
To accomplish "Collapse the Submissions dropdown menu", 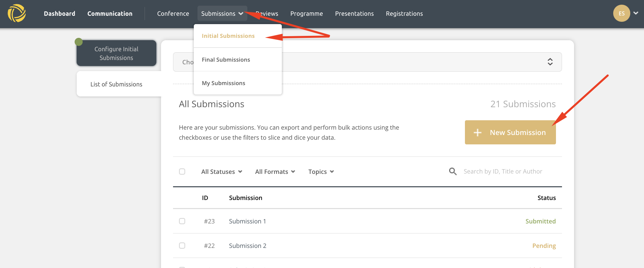I will pyautogui.click(x=222, y=13).
